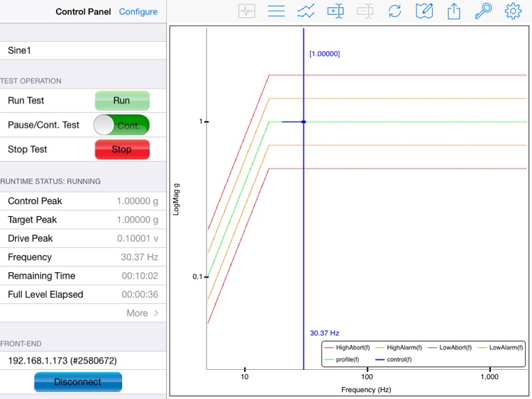Click the add cursor icon

coord(336,11)
